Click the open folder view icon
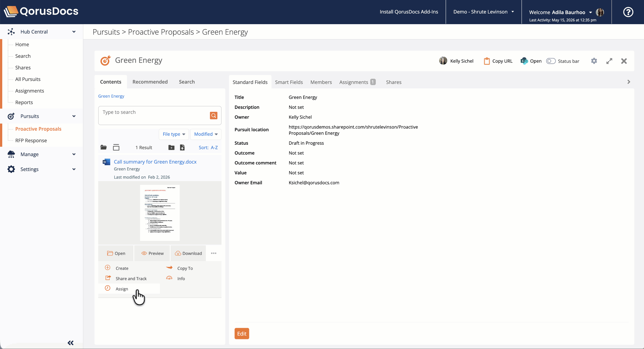Screen dimensions: 644x349 [104, 147]
